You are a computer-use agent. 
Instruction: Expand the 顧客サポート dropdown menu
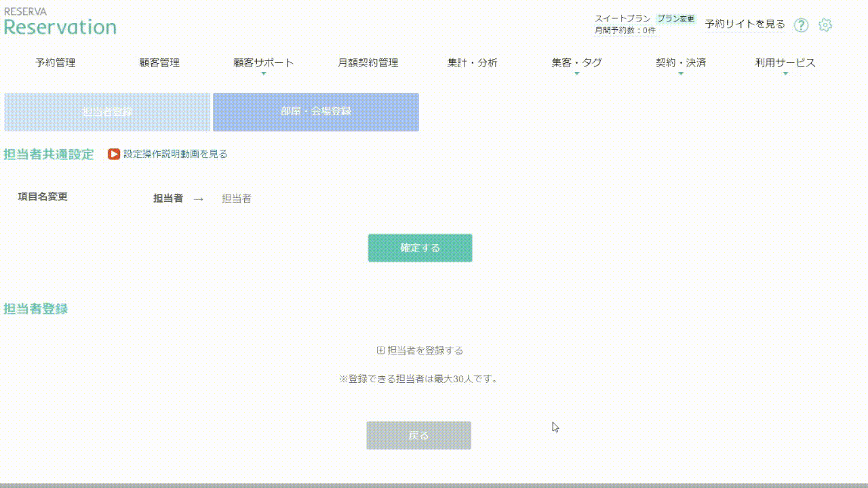pos(264,64)
